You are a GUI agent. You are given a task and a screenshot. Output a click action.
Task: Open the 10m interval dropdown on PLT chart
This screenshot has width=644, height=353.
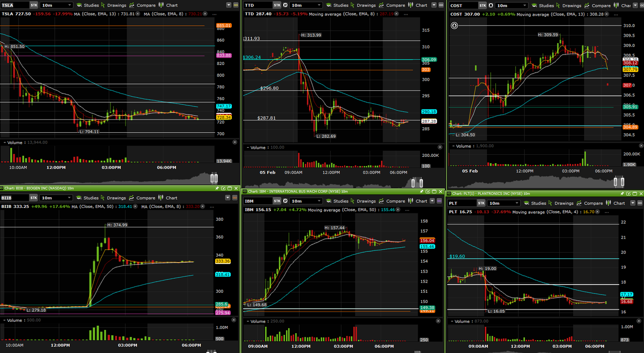(x=503, y=203)
